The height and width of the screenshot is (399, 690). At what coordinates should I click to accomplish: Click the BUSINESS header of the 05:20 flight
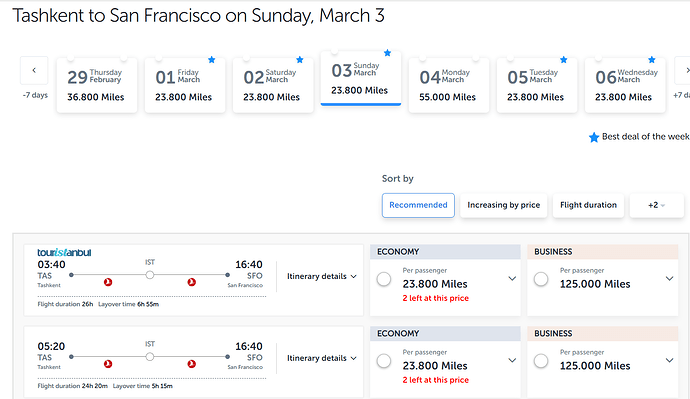[602, 333]
